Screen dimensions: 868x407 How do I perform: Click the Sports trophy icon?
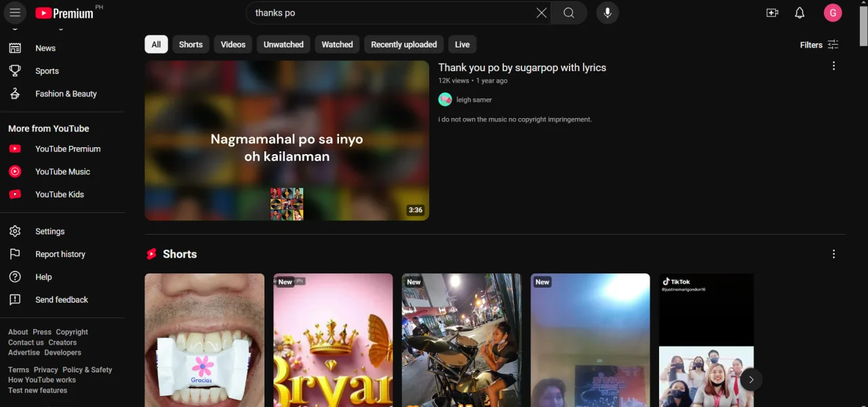(15, 71)
